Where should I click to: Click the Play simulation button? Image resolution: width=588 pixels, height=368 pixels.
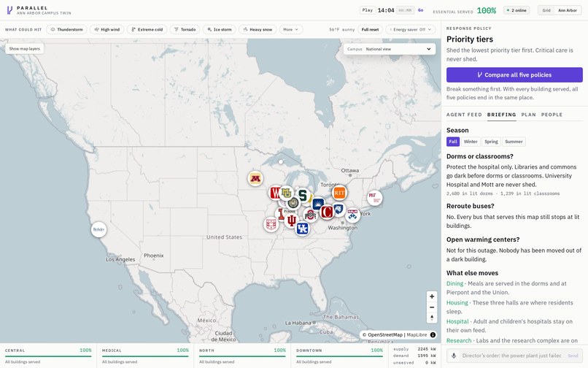coord(368,10)
